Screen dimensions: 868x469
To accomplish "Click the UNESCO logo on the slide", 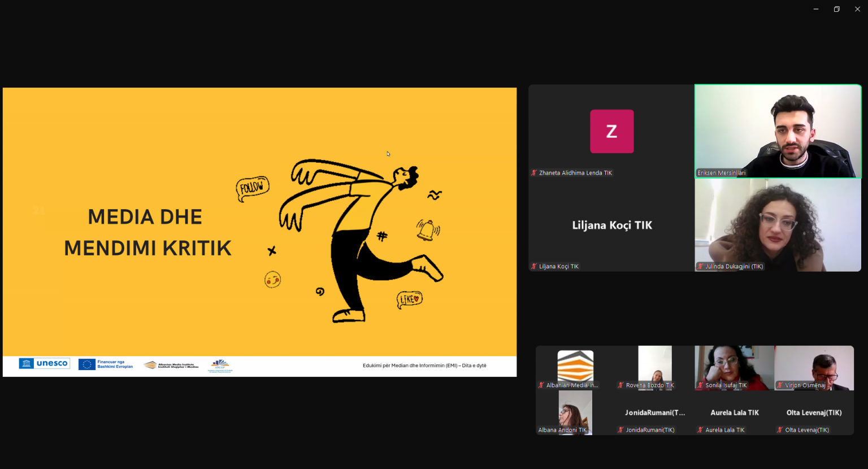I will tap(44, 363).
